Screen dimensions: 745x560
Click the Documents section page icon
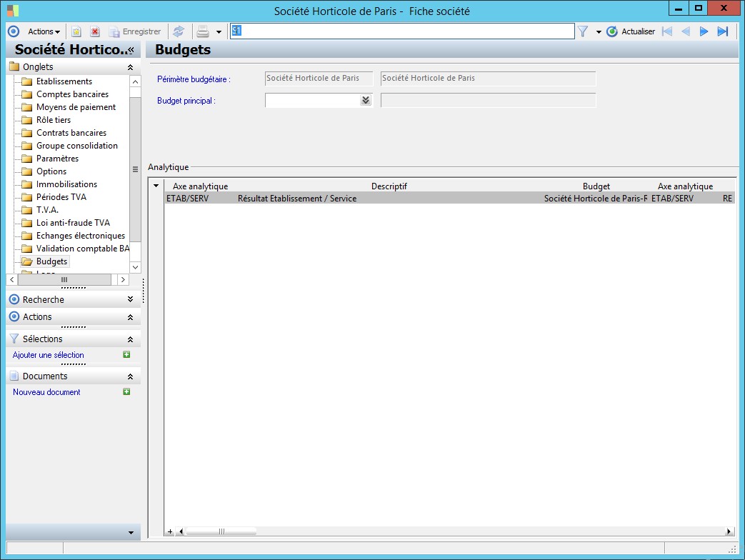point(14,376)
